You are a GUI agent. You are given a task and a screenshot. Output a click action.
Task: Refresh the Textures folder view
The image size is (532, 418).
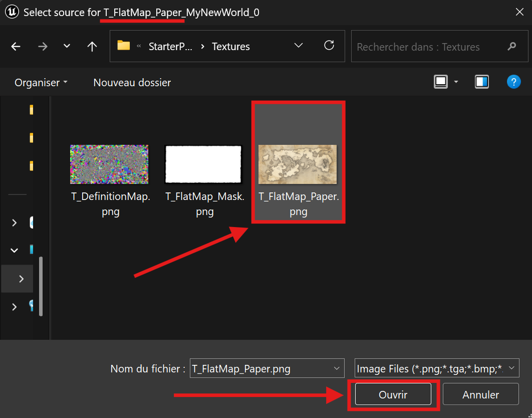pos(329,46)
